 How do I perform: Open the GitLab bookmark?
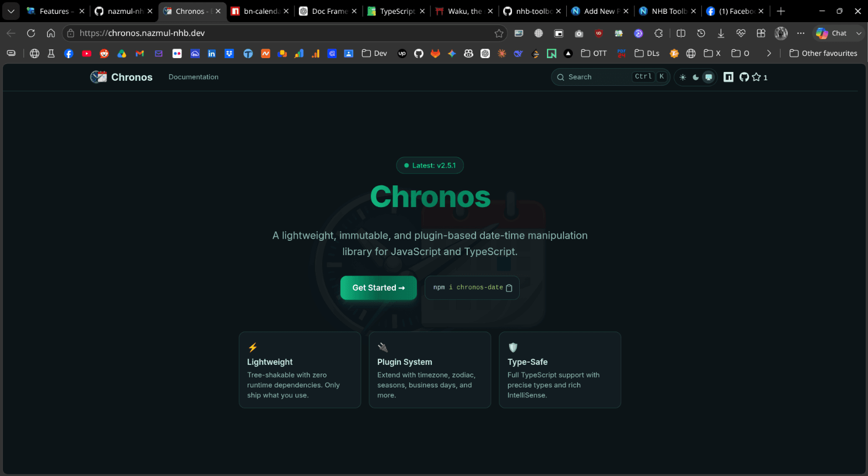click(x=435, y=54)
